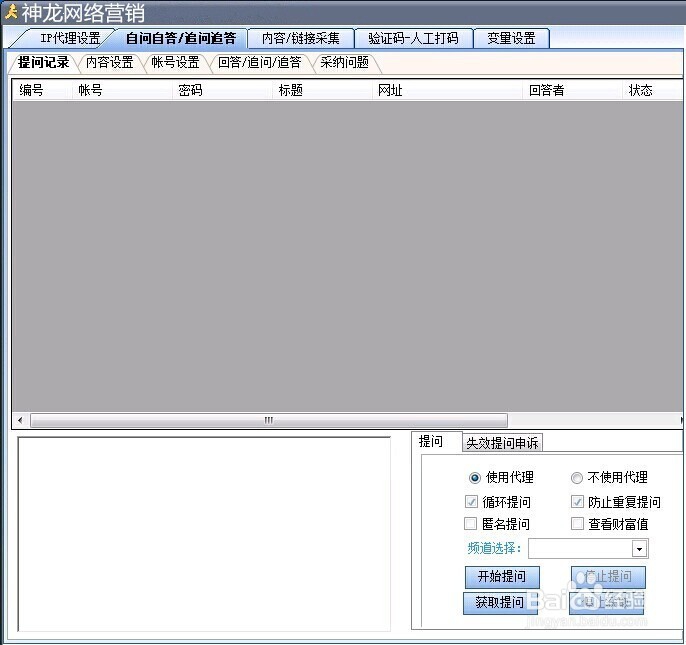Click the 状态 column header
The height and width of the screenshot is (645, 686).
[x=652, y=90]
